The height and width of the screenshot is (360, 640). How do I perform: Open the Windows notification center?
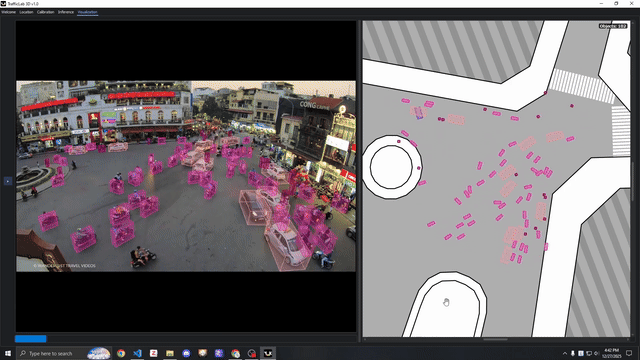click(629, 353)
